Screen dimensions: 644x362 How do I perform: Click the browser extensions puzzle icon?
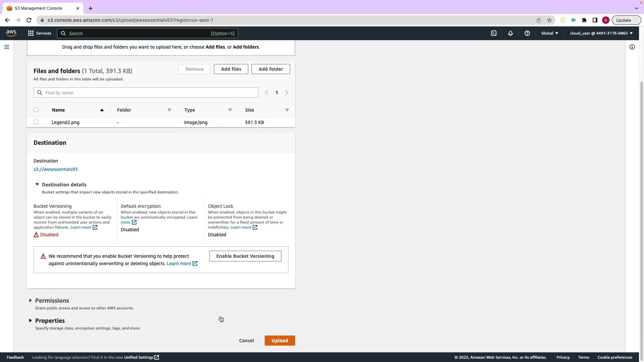tap(584, 20)
